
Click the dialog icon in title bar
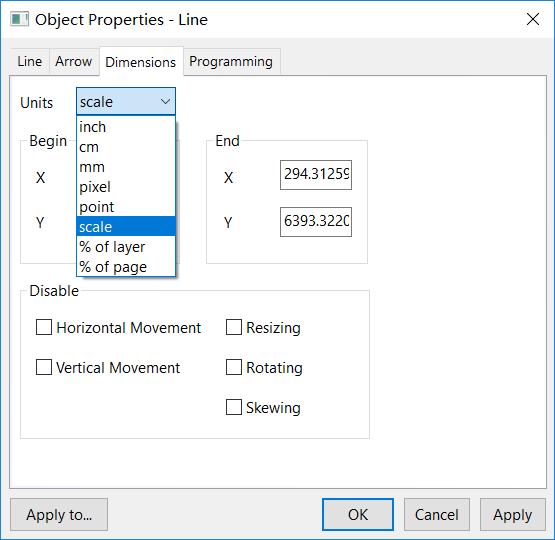(19, 19)
